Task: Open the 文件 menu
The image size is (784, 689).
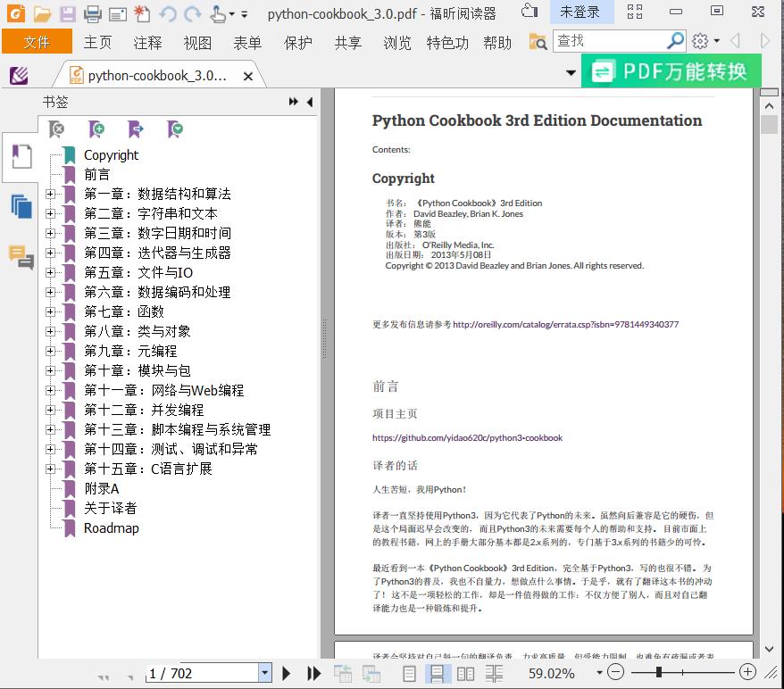Action: (37, 41)
